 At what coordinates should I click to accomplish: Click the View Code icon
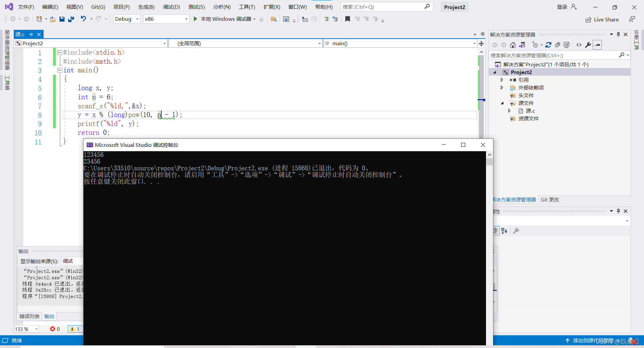(x=579, y=45)
